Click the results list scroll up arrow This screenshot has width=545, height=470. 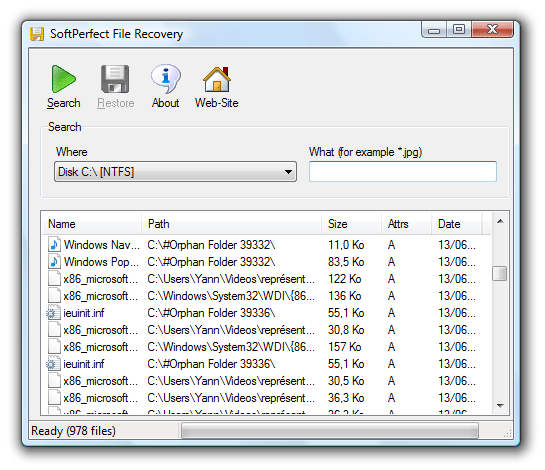500,221
